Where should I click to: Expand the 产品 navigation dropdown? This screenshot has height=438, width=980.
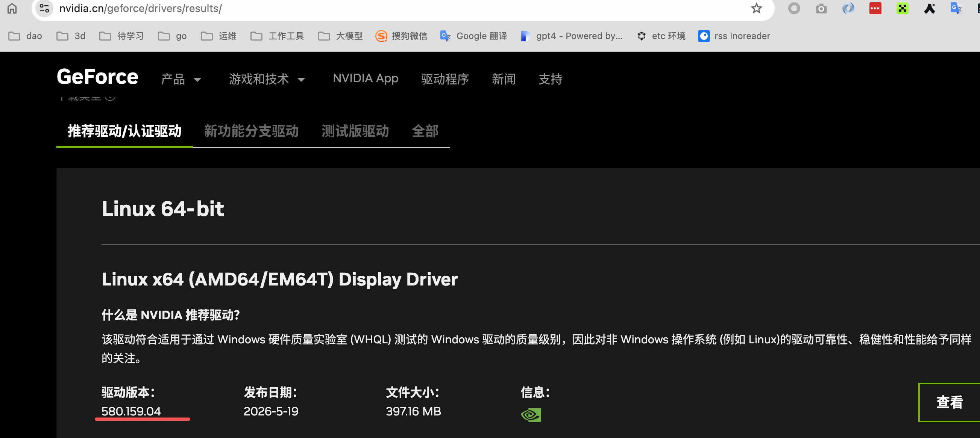[x=181, y=79]
